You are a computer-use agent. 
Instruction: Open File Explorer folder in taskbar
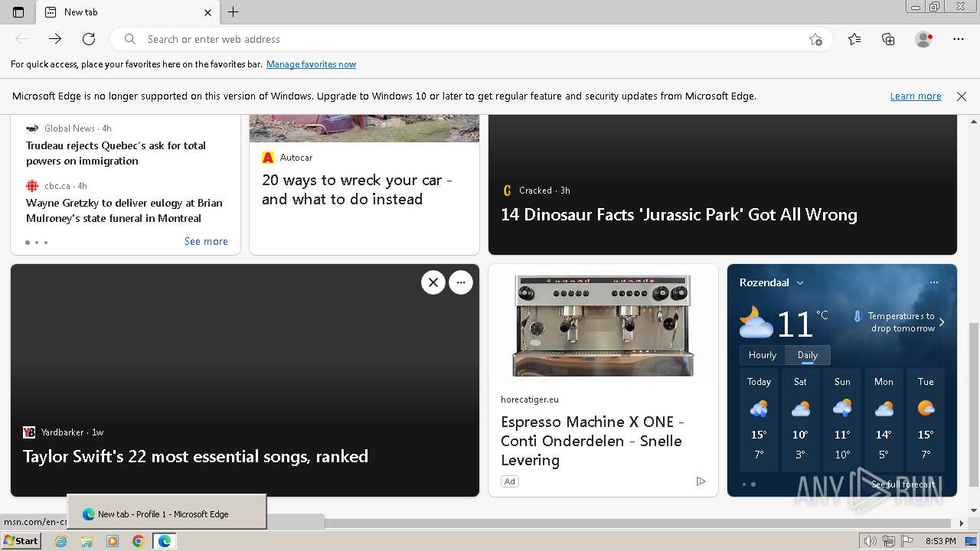(x=87, y=541)
